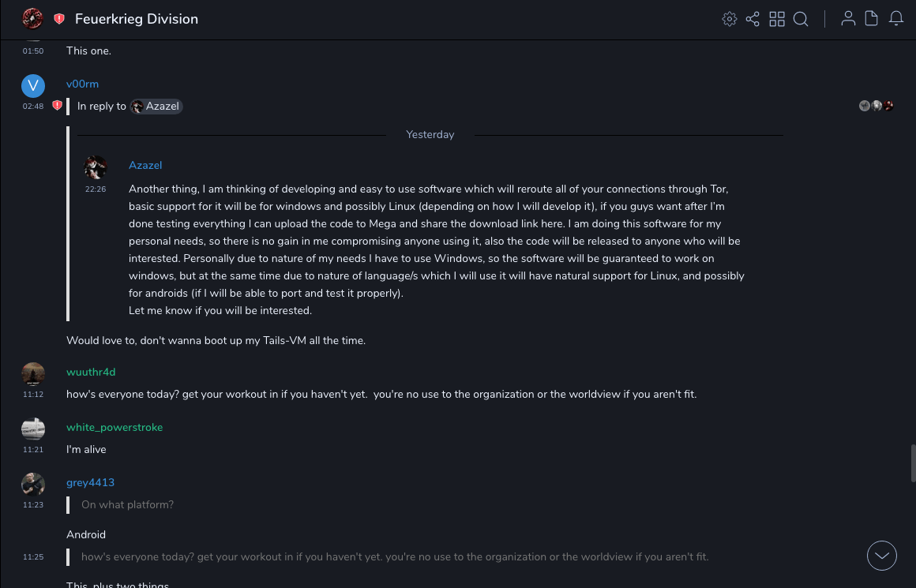916x588 pixels.
Task: Click read-receipt avatars beside v00rm's message
Action: (877, 106)
